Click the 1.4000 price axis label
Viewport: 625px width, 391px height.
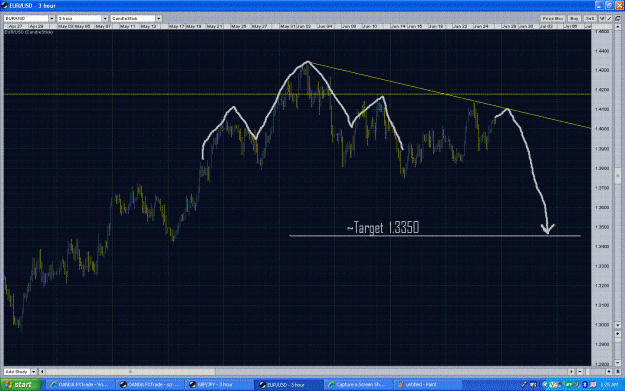point(602,129)
